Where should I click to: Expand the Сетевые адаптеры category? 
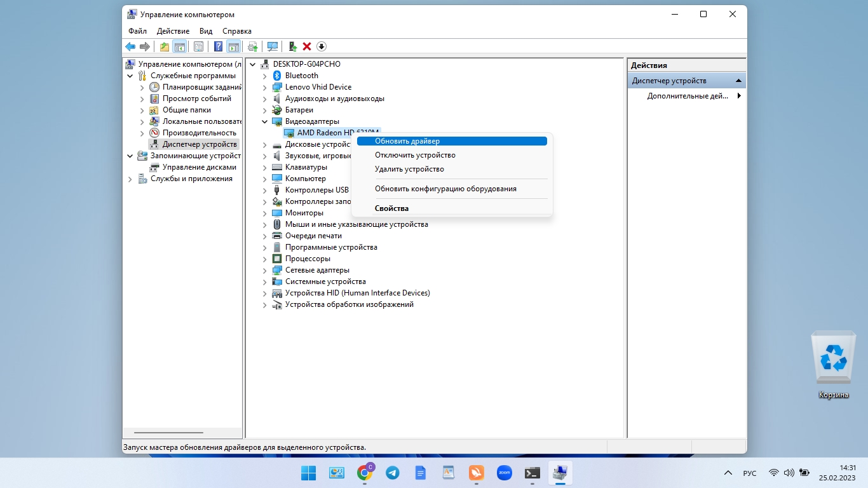click(x=265, y=270)
